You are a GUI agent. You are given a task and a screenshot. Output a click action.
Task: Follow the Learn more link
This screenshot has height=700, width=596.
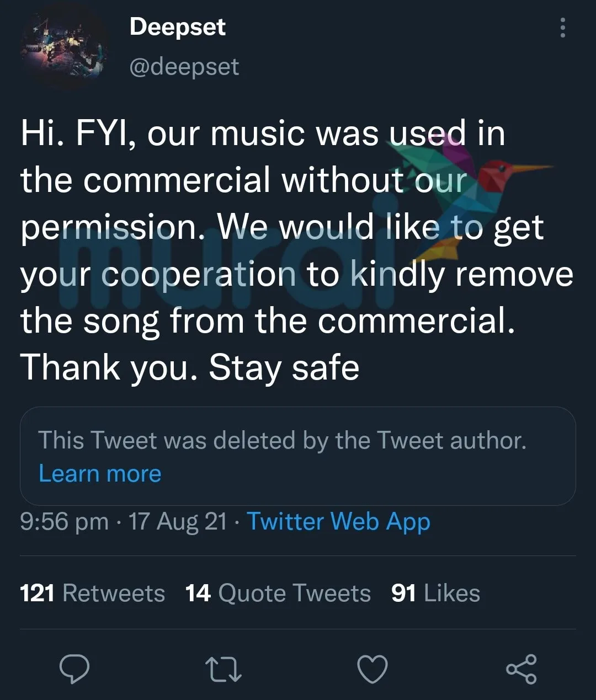click(100, 474)
